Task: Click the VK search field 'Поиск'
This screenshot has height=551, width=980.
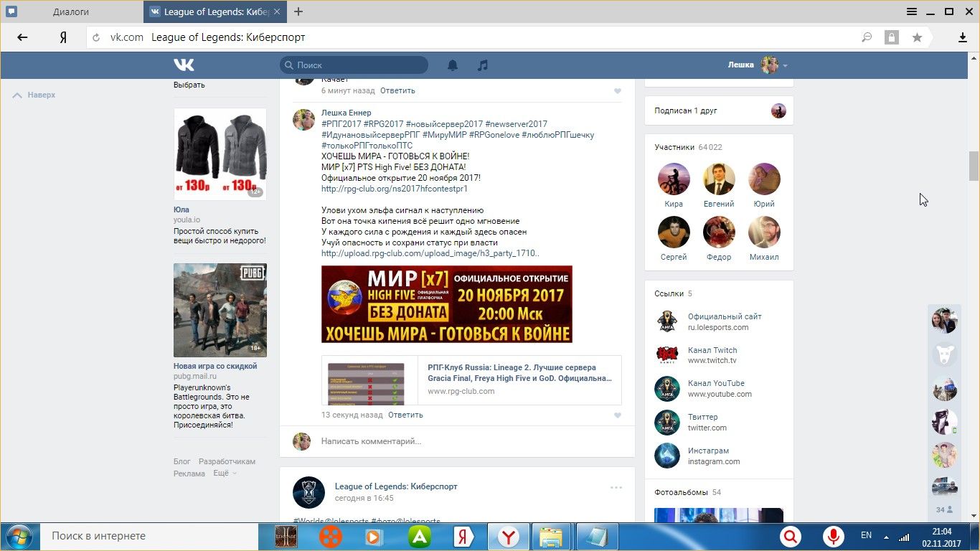Action: tap(354, 65)
